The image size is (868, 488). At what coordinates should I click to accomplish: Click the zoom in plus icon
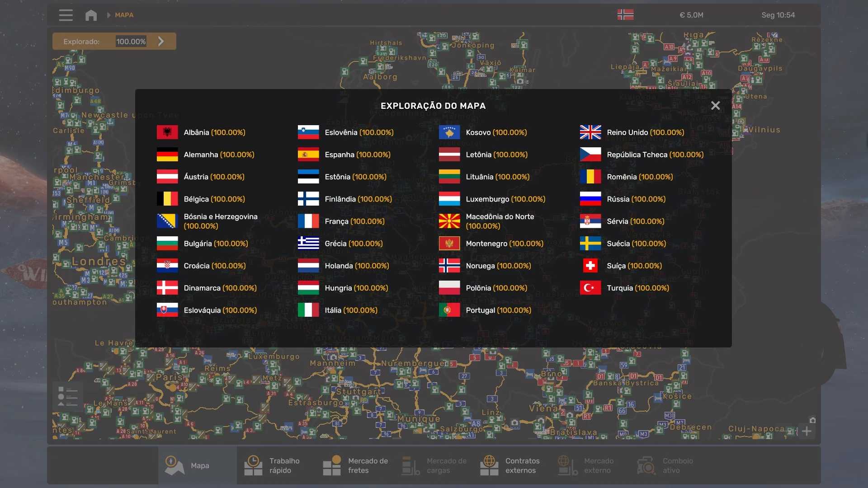pyautogui.click(x=807, y=431)
